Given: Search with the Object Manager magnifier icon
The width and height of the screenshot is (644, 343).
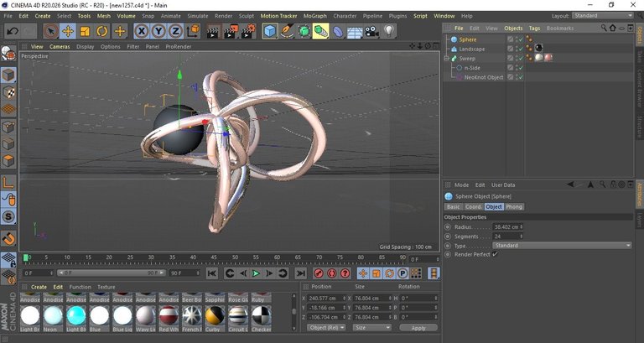Looking at the screenshot, I should tap(604, 28).
